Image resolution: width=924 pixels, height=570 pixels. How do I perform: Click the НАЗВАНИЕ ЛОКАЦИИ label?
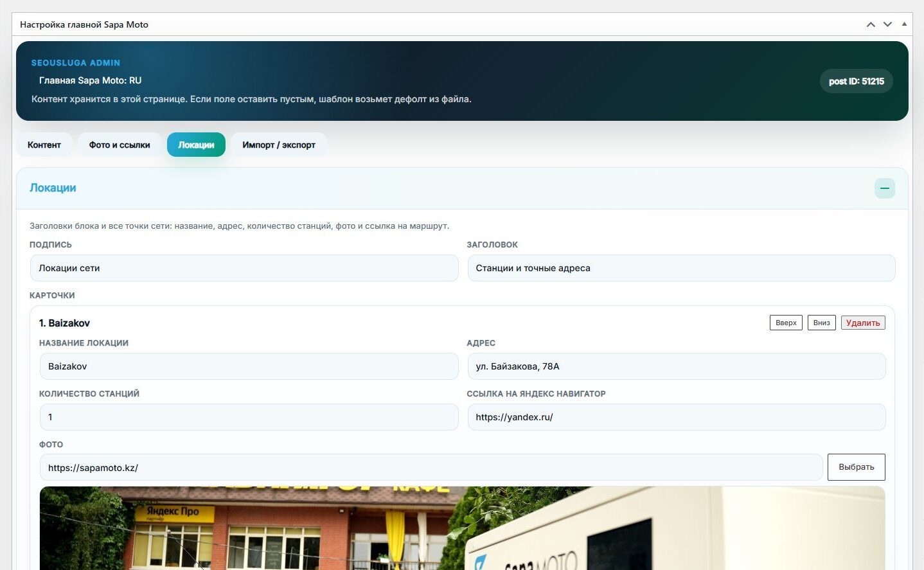pos(84,343)
